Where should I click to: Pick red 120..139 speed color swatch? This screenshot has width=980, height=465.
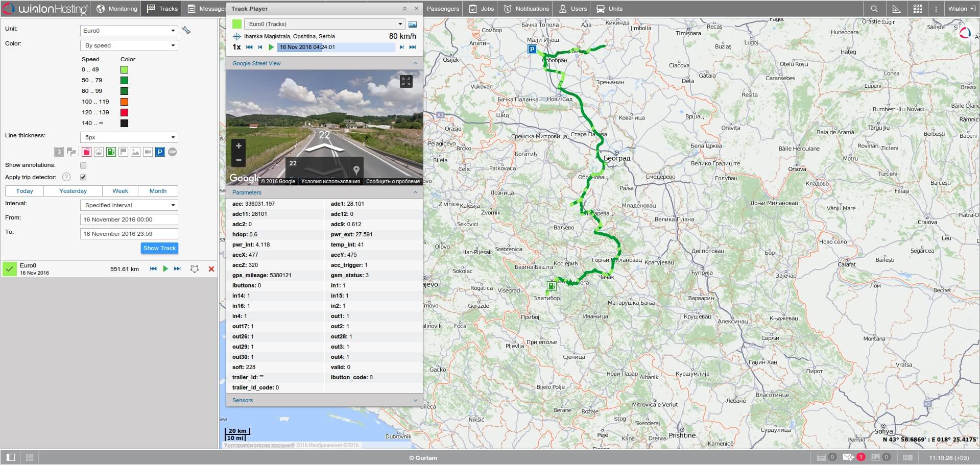click(124, 113)
